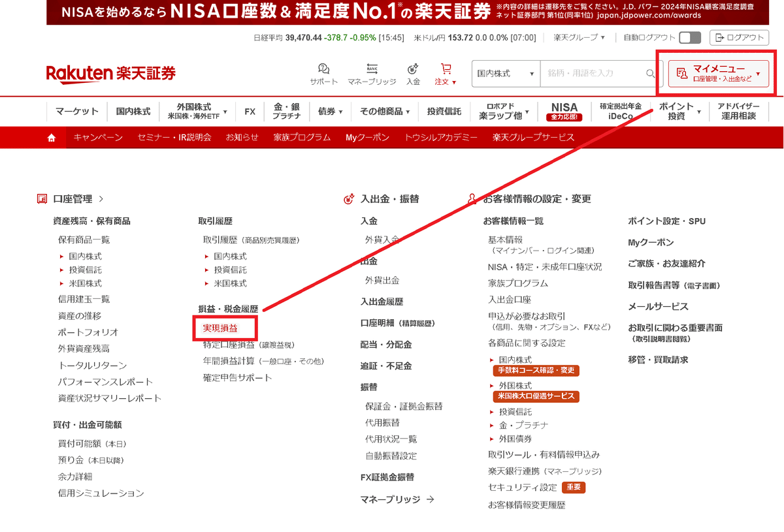Expand the 外国株式 nav menu
The image size is (784, 532).
coord(197,112)
